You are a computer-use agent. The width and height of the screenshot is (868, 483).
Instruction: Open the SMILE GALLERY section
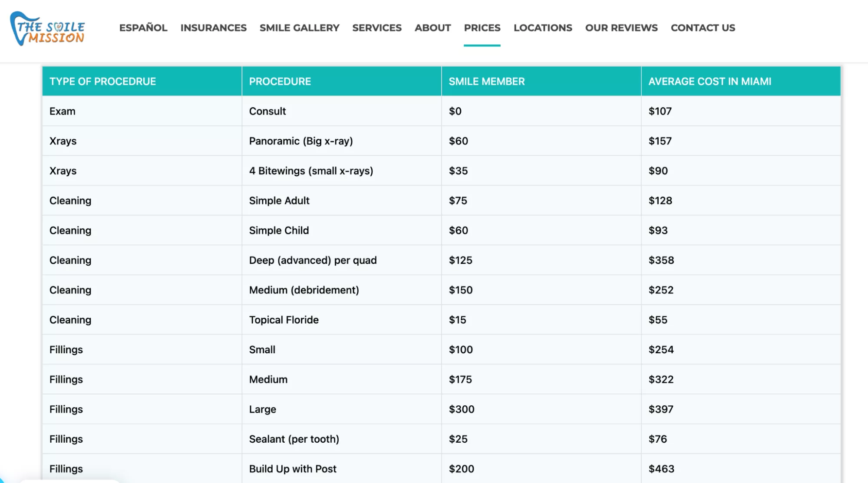click(300, 27)
